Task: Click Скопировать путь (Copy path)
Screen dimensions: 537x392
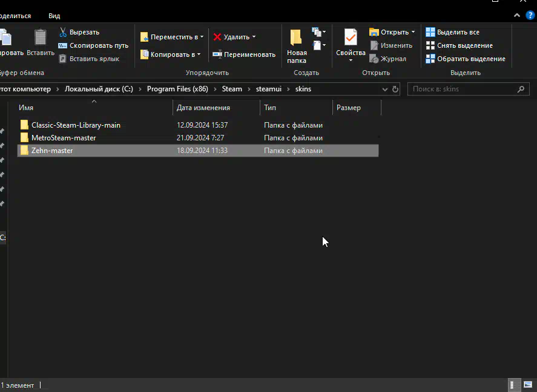Action: click(93, 45)
